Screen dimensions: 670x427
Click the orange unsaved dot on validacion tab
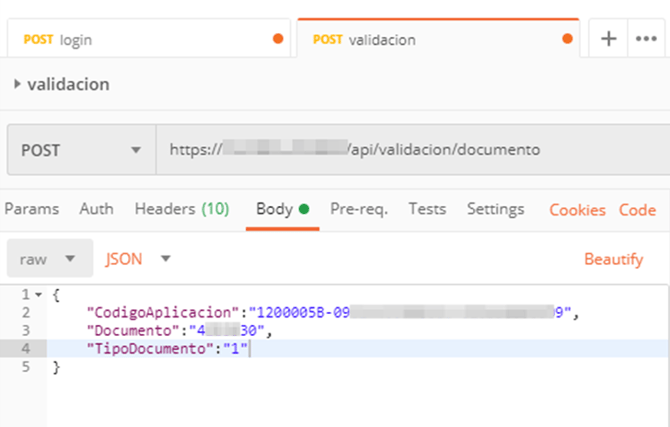coord(568,40)
